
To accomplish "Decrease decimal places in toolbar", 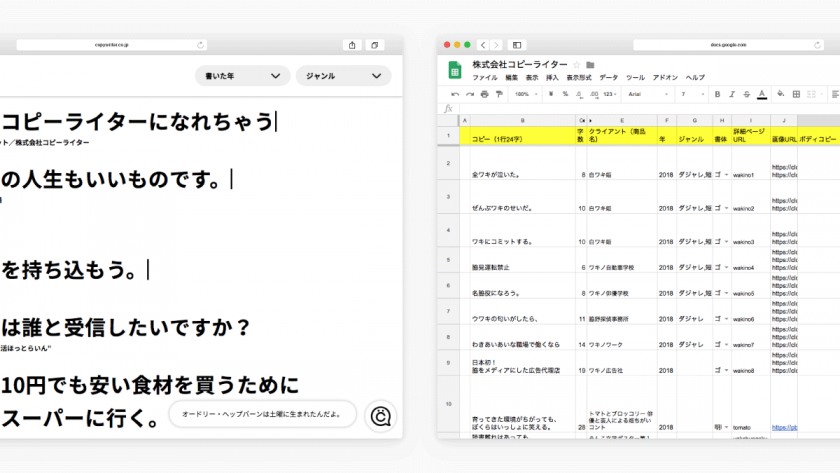I will pyautogui.click(x=580, y=94).
